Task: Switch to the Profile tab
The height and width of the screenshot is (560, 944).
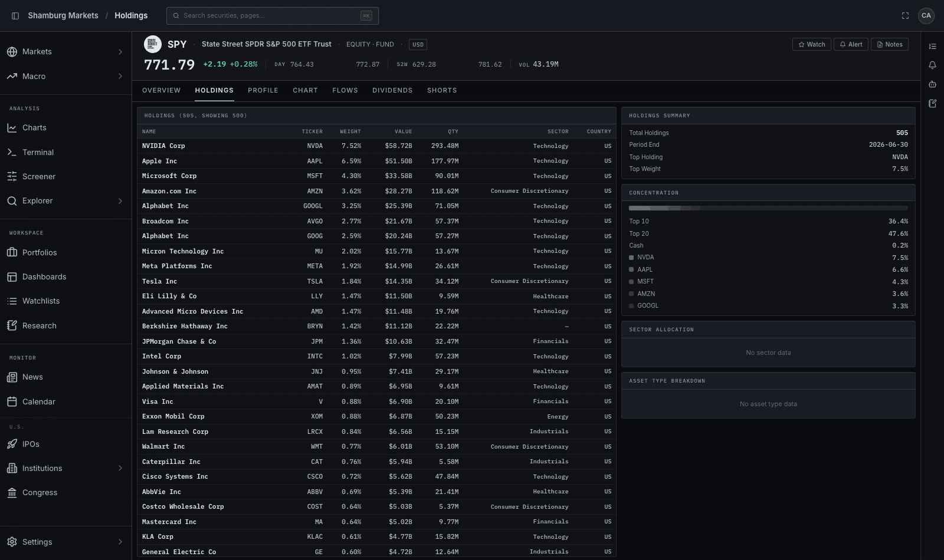Action: click(263, 90)
